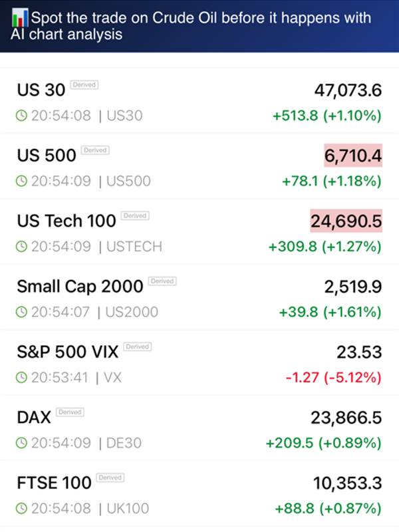Image resolution: width=399 pixels, height=532 pixels.
Task: Open the S&P 500 VIX instrument name
Action: point(66,352)
